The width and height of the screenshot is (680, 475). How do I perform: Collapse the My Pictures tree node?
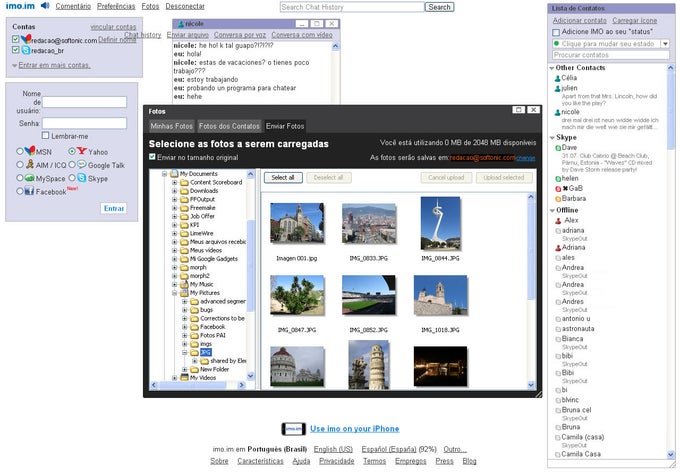coord(174,293)
